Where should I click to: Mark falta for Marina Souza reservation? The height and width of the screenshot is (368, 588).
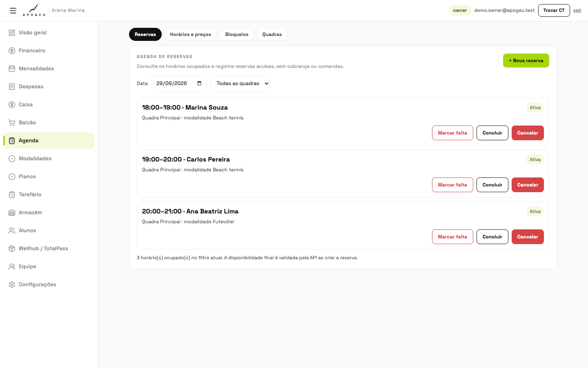(452, 133)
